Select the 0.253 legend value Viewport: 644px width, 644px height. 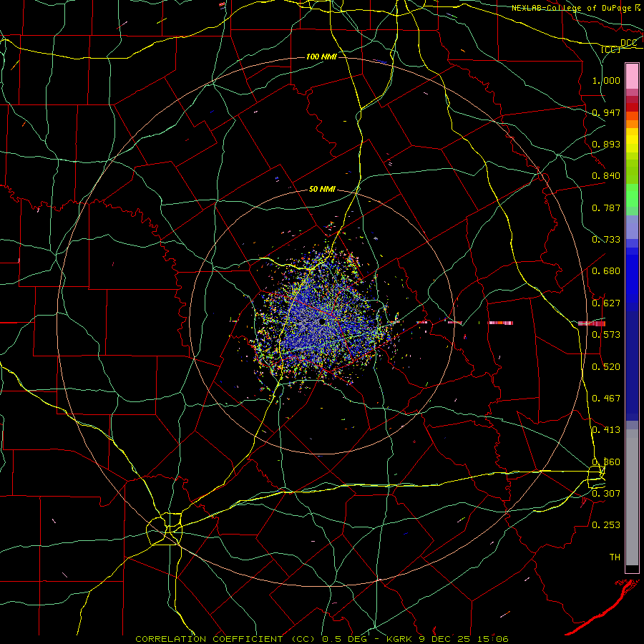(606, 525)
